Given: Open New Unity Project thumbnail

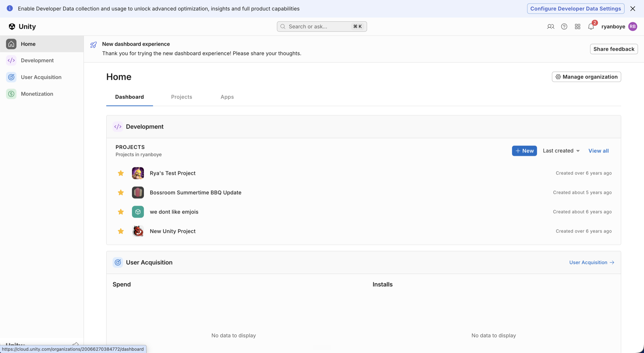Looking at the screenshot, I should 138,231.
